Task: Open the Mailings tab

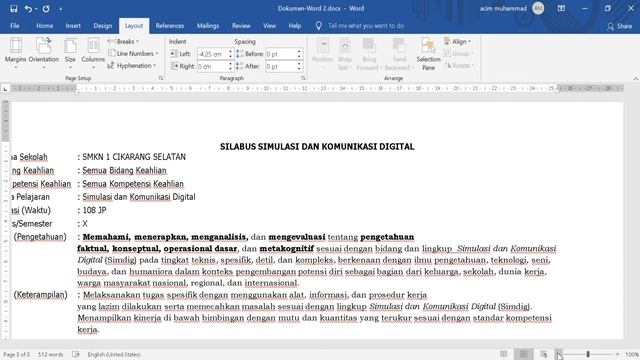Action: pyautogui.click(x=208, y=26)
